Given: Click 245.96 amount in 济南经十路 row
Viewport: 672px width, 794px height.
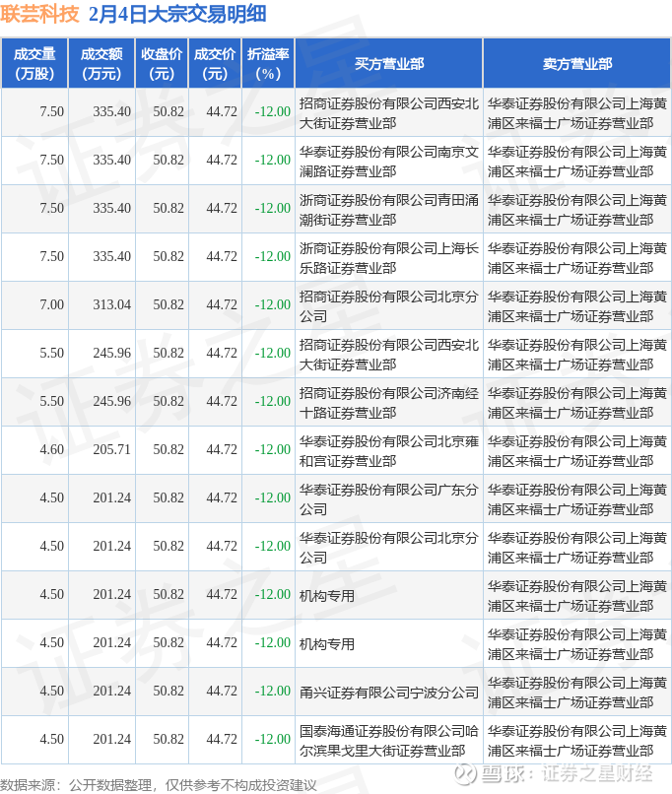Looking at the screenshot, I should [x=112, y=402].
